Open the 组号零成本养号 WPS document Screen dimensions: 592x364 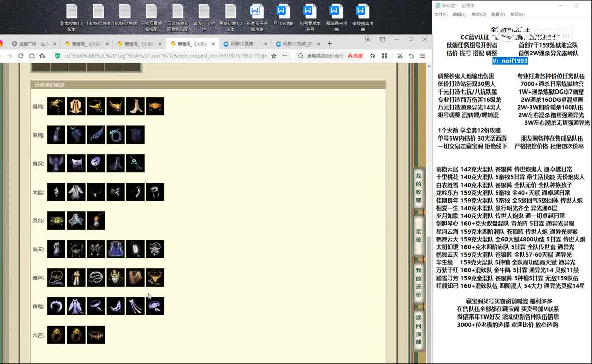310,17
